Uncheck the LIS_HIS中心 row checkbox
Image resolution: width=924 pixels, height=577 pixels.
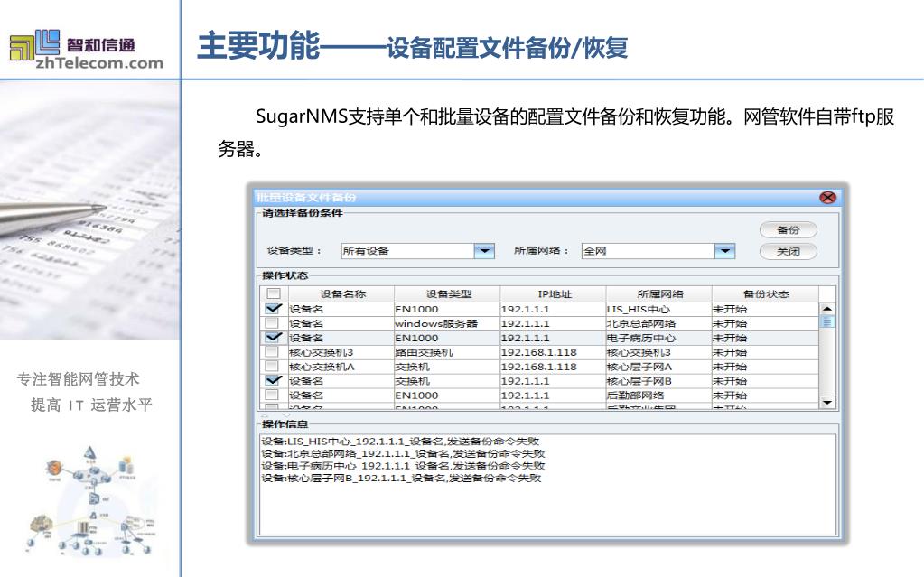point(274,308)
